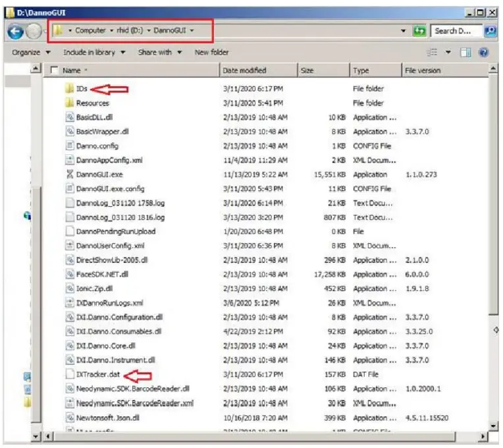The height and width of the screenshot is (448, 503).
Task: Expand the arrow before rhid (D:) breadcrumb
Action: (x=111, y=30)
